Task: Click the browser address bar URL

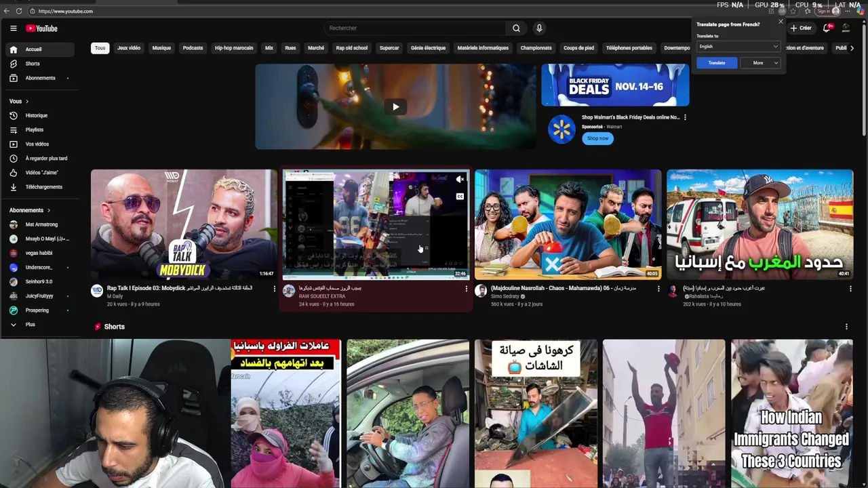Action: pos(66,11)
